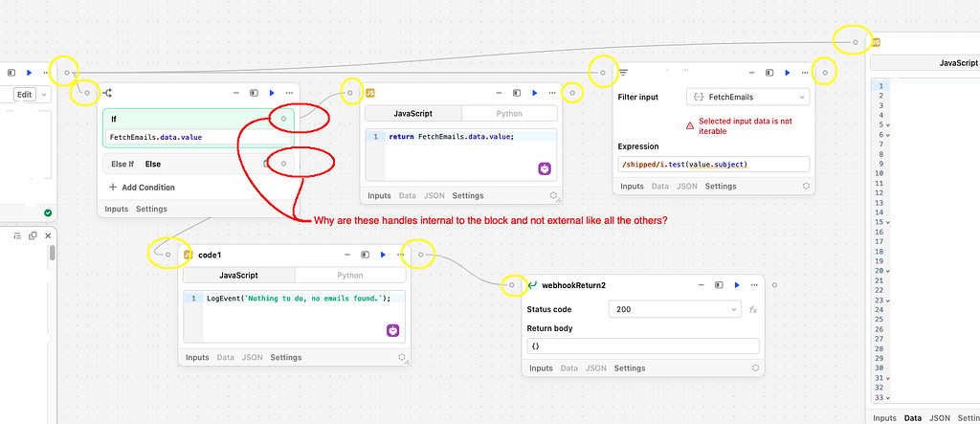
Task: Select Python tab in return FetchEmails block
Action: pyautogui.click(x=509, y=113)
